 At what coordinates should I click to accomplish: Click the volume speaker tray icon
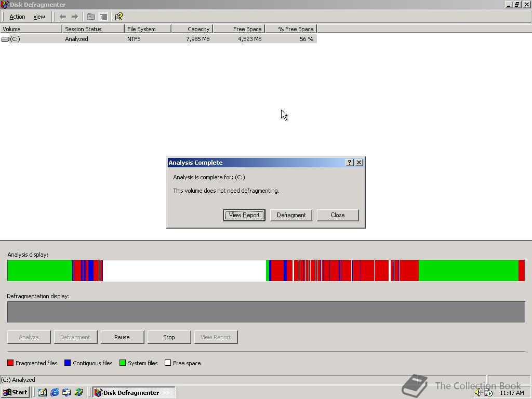tap(478, 393)
